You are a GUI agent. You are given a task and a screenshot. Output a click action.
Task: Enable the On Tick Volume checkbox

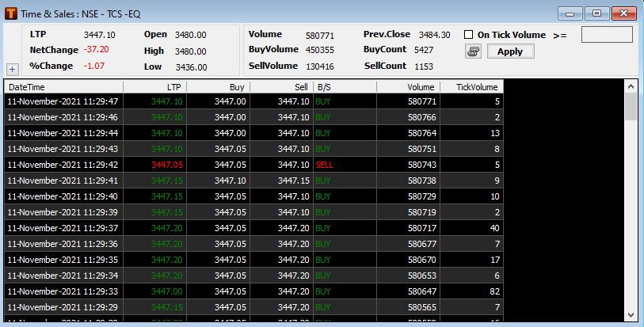click(468, 35)
